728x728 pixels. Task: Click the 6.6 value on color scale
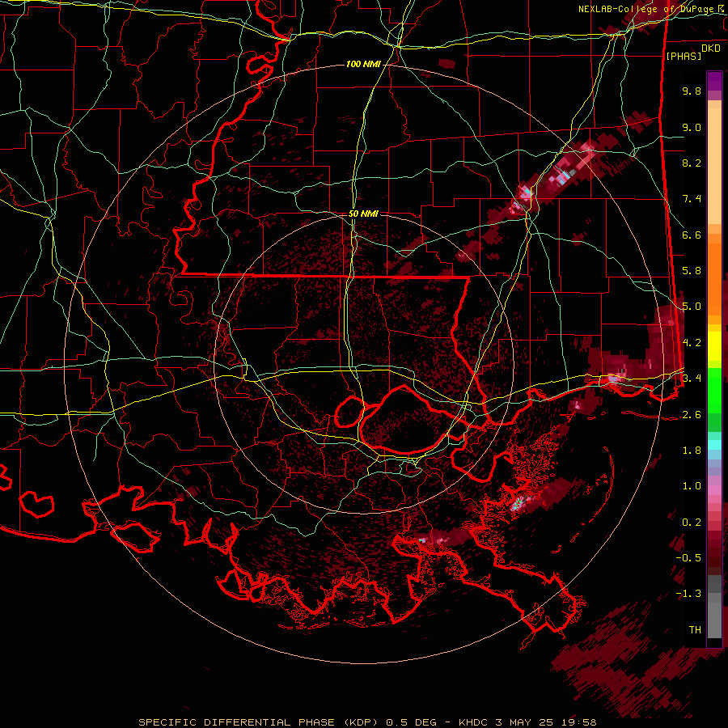[x=692, y=235]
